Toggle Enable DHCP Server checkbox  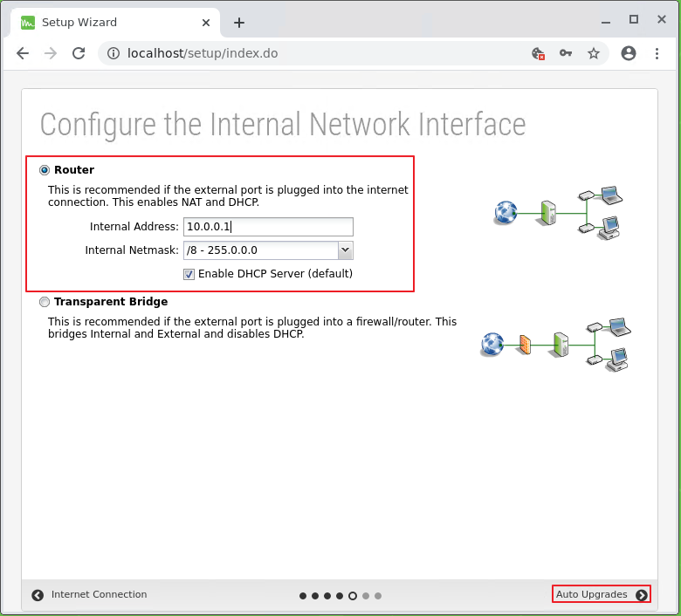(189, 274)
